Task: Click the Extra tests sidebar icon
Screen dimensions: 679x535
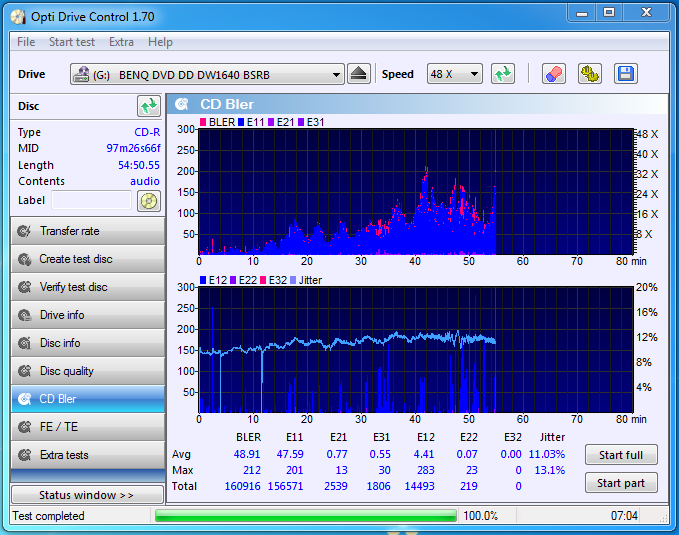Action: coord(24,455)
